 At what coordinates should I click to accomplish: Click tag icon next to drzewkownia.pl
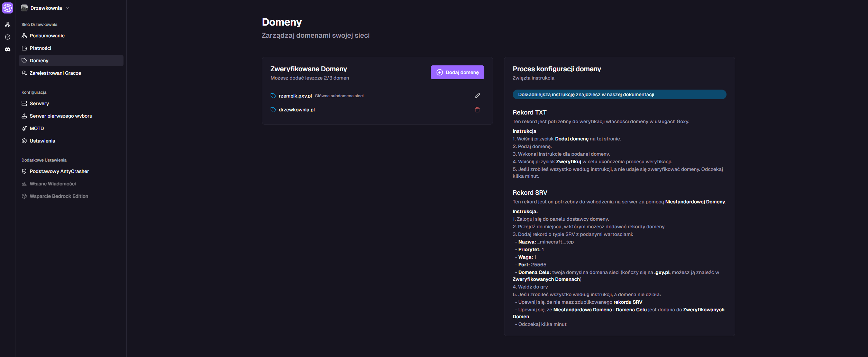tap(273, 110)
